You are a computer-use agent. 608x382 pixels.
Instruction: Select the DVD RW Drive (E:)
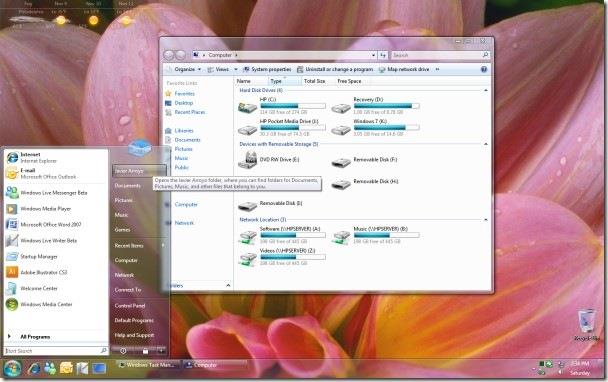click(x=268, y=160)
